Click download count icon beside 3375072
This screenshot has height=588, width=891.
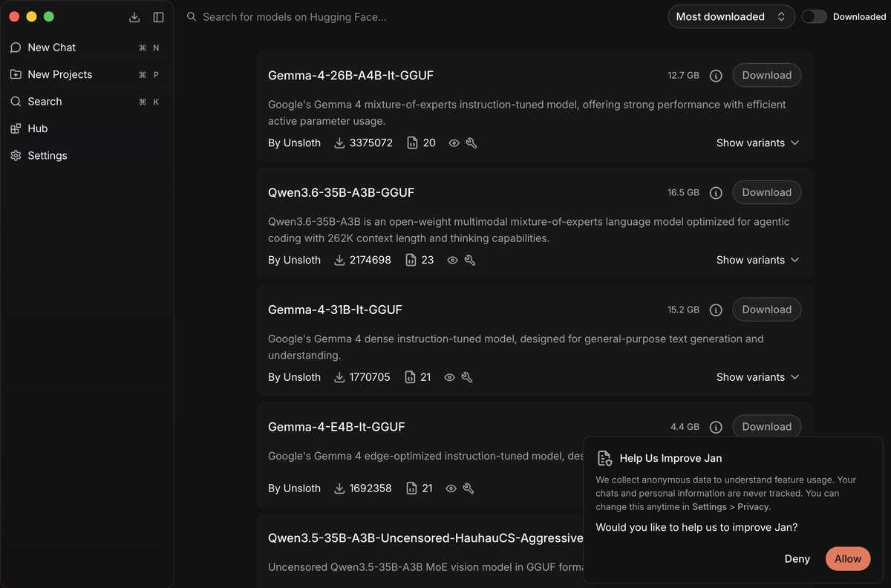click(339, 143)
